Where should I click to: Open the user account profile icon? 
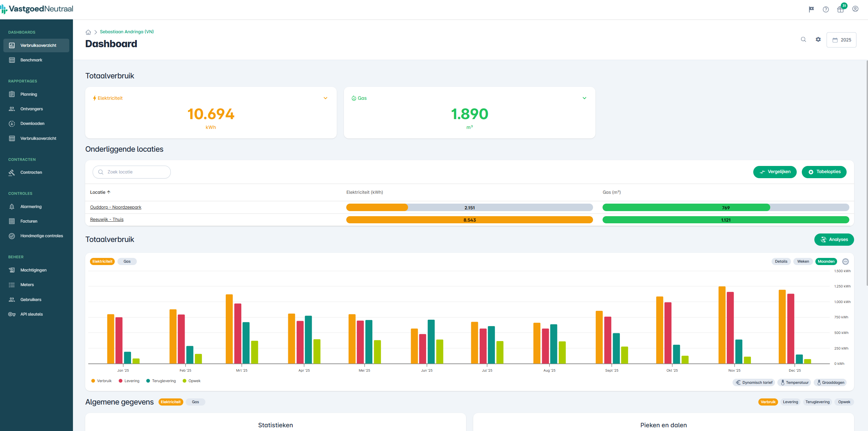pyautogui.click(x=855, y=9)
